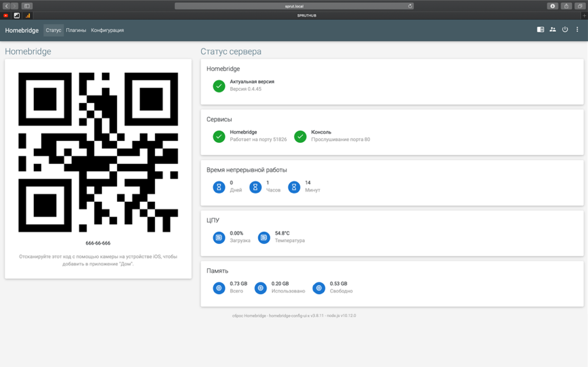Click the memory Использовано icon

tap(261, 288)
